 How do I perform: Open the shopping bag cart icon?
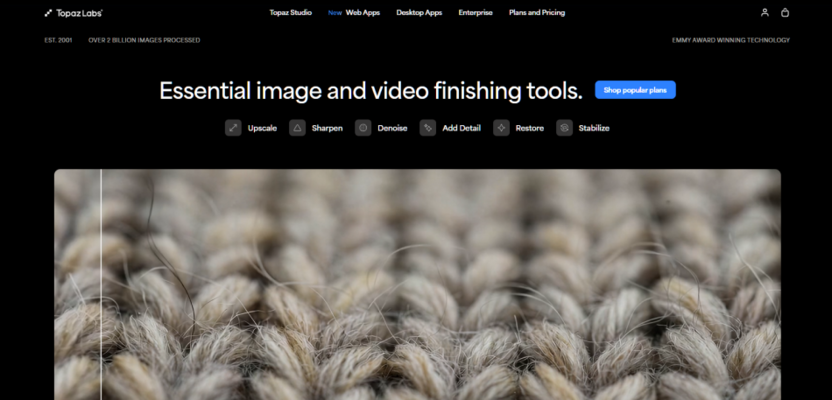point(785,12)
